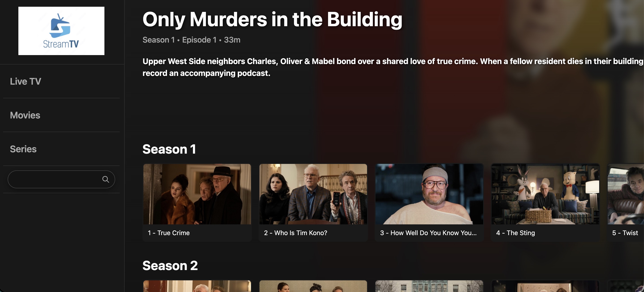Image resolution: width=644 pixels, height=292 pixels.
Task: Open the Live TV section
Action: click(x=26, y=82)
